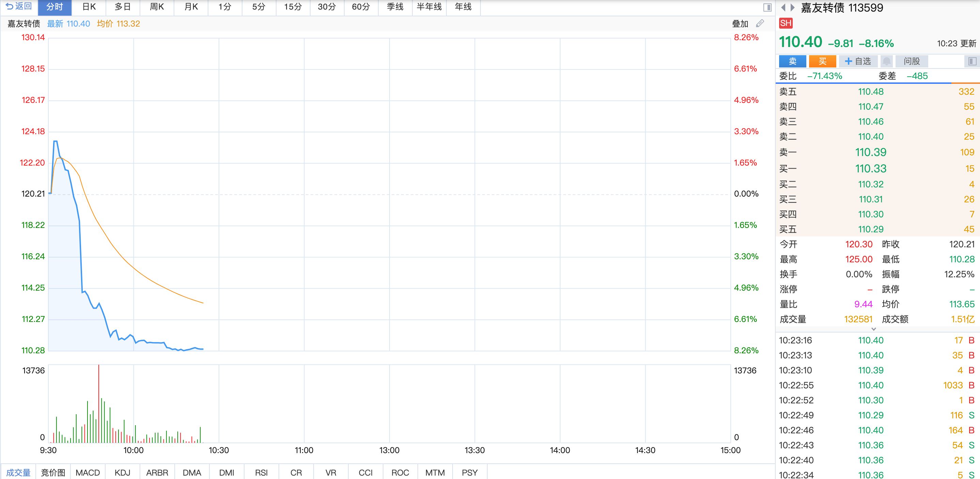980x479 pixels.
Task: Click the bell alert icon
Action: click(x=886, y=61)
